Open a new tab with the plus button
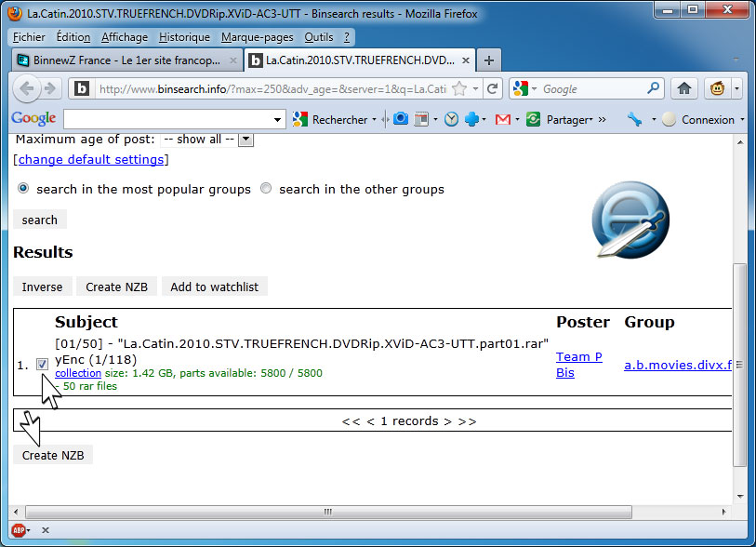 click(489, 60)
